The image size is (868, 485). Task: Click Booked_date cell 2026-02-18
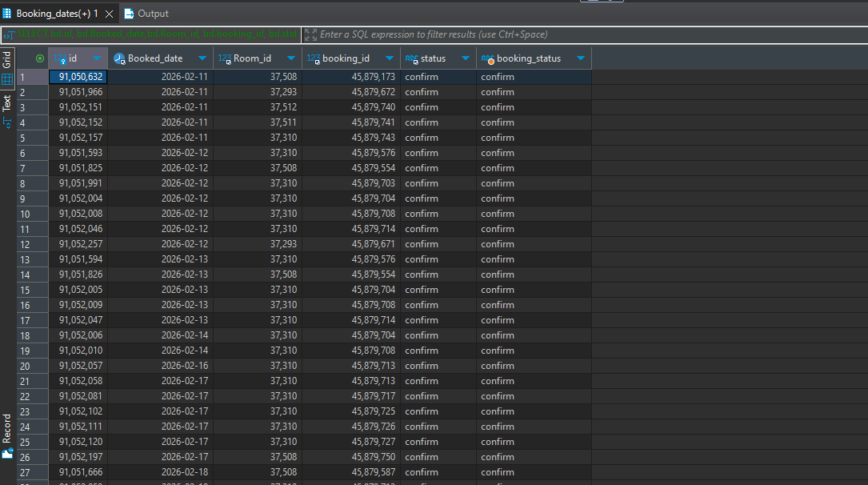click(x=161, y=472)
